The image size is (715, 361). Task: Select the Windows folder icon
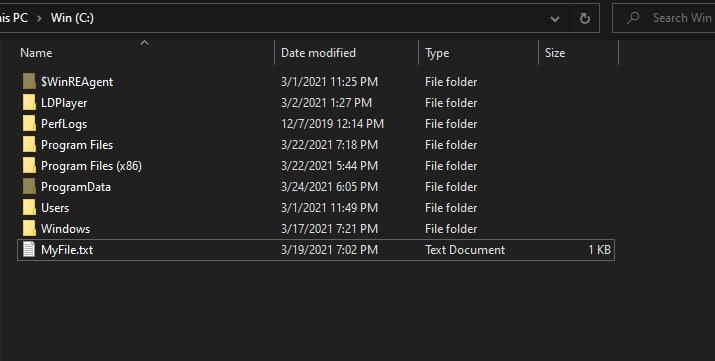tap(29, 228)
